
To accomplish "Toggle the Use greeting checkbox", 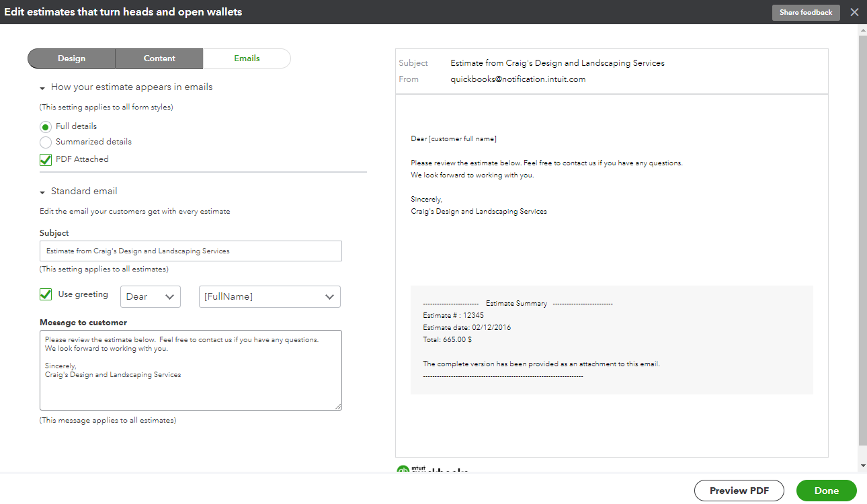I will coord(46,294).
